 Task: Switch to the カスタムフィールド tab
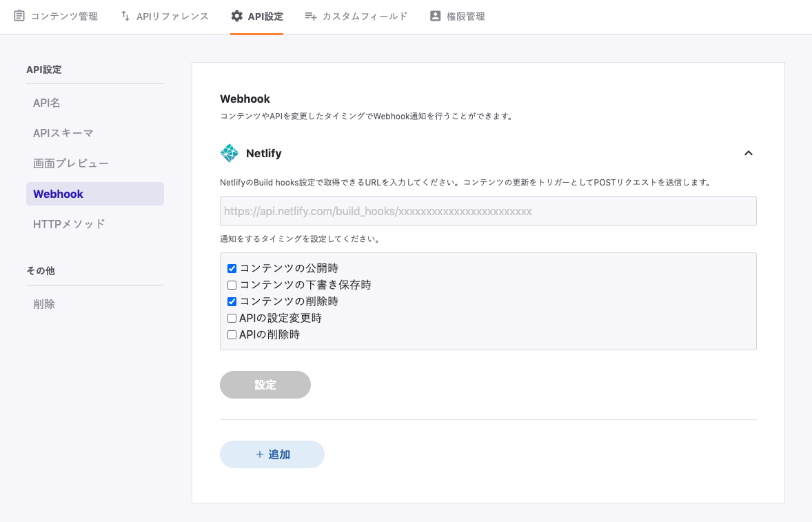pos(365,16)
